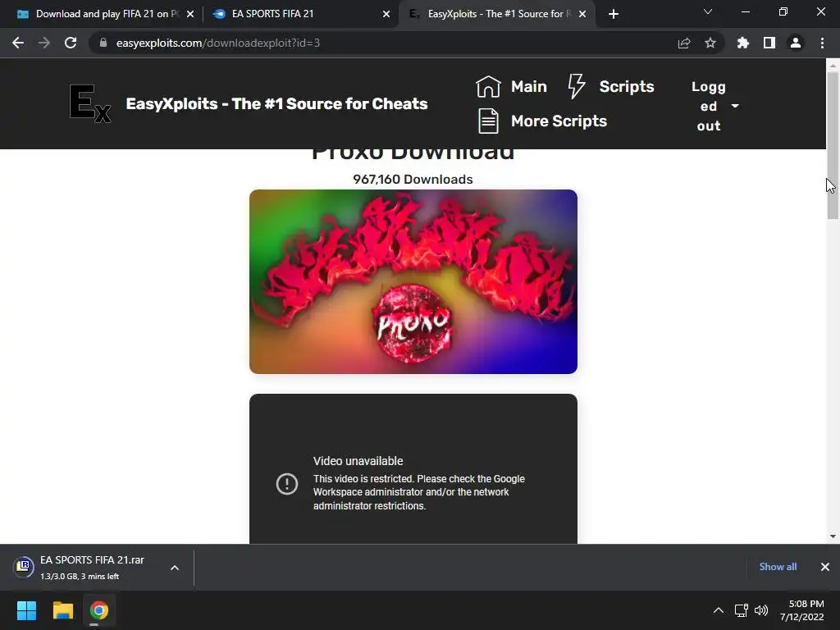Open the Chrome side panel
840x630 pixels.
(x=769, y=43)
